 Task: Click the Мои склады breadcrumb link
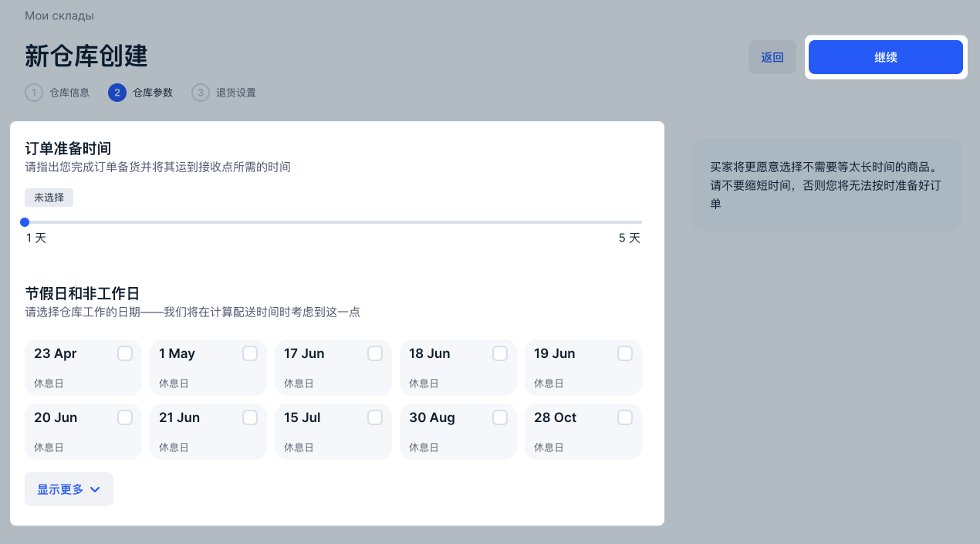pyautogui.click(x=59, y=15)
